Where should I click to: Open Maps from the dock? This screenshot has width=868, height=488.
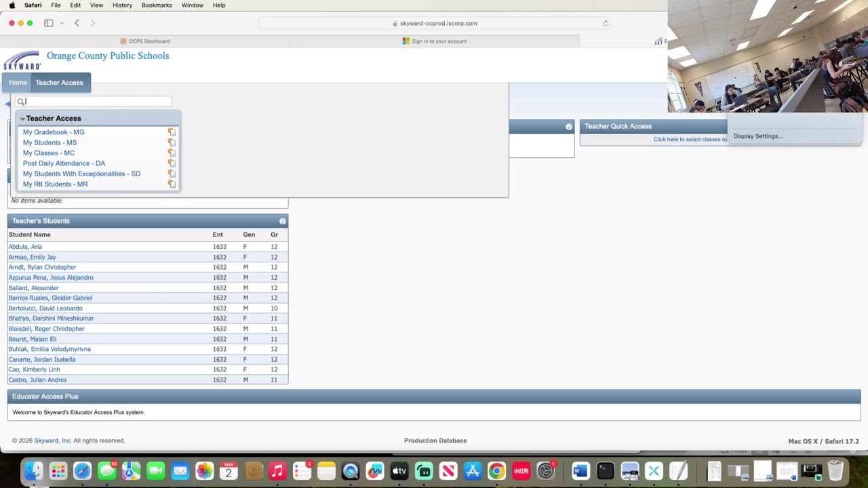[x=132, y=470]
